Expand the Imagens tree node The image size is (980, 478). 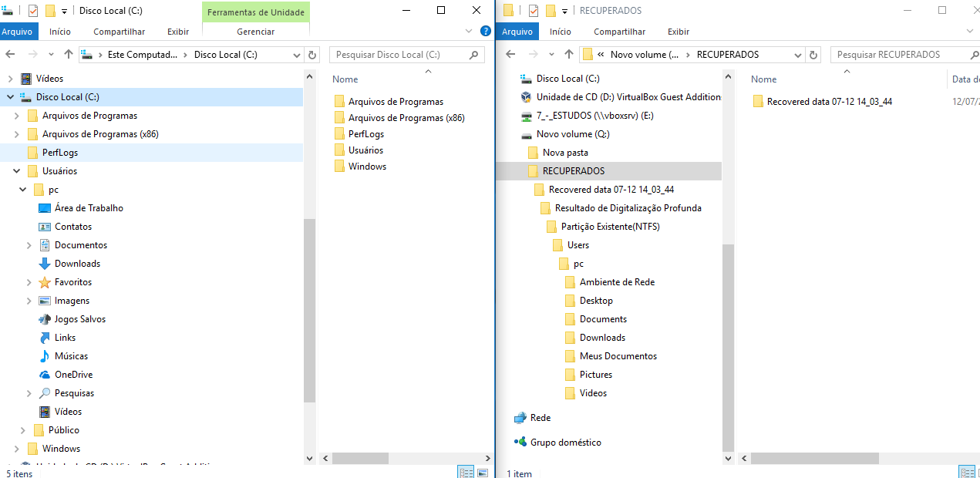coord(29,301)
